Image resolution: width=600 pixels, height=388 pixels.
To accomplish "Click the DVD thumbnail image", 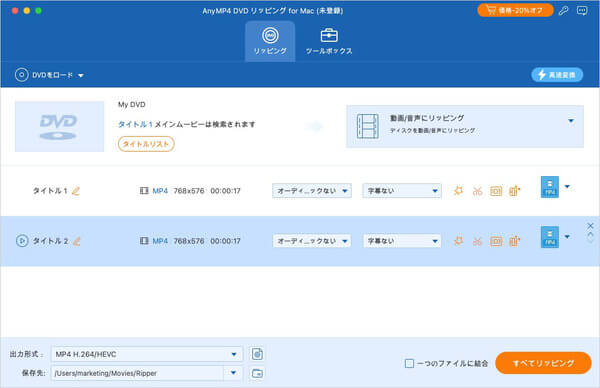I will pyautogui.click(x=59, y=126).
